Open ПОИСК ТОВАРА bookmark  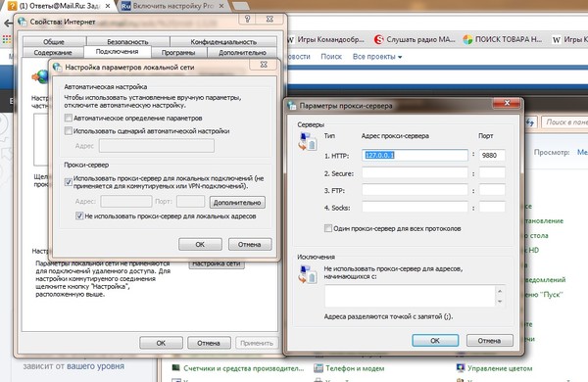503,39
